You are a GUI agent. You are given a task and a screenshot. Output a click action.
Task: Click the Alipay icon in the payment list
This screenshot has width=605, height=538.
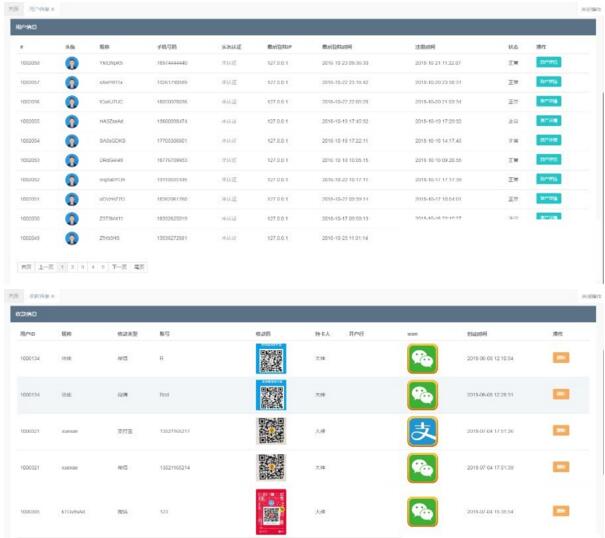click(421, 432)
